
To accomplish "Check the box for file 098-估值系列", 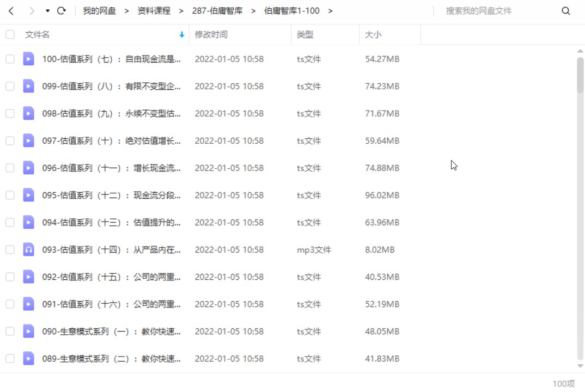I will (10, 113).
